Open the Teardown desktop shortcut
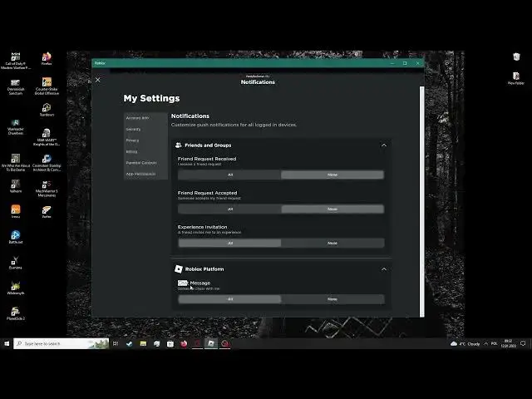 click(x=47, y=110)
